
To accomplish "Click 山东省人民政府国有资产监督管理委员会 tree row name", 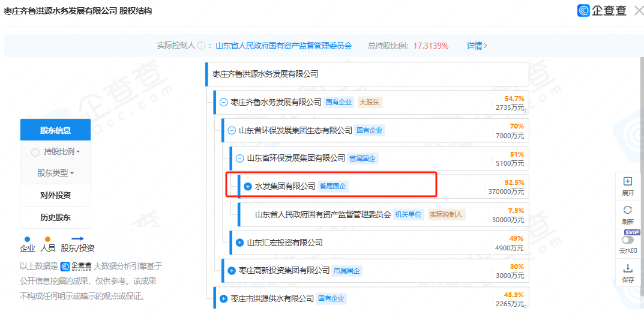I will coord(323,214).
